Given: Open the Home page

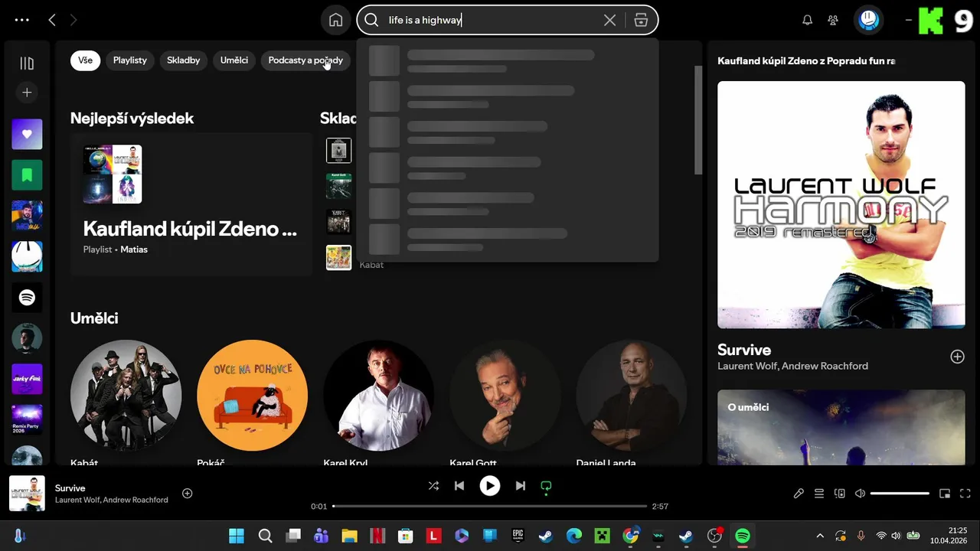Looking at the screenshot, I should tap(336, 20).
